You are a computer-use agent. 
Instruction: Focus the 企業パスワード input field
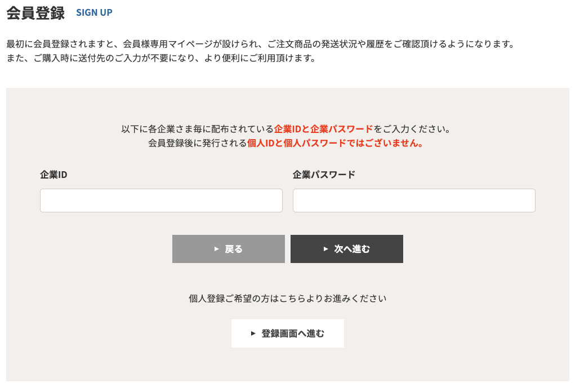pos(414,201)
